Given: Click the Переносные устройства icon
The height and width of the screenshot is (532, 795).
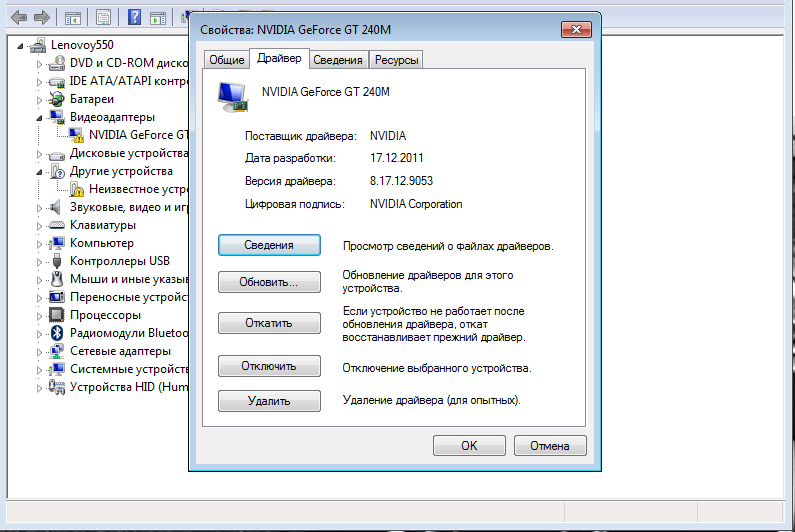Looking at the screenshot, I should [x=57, y=297].
